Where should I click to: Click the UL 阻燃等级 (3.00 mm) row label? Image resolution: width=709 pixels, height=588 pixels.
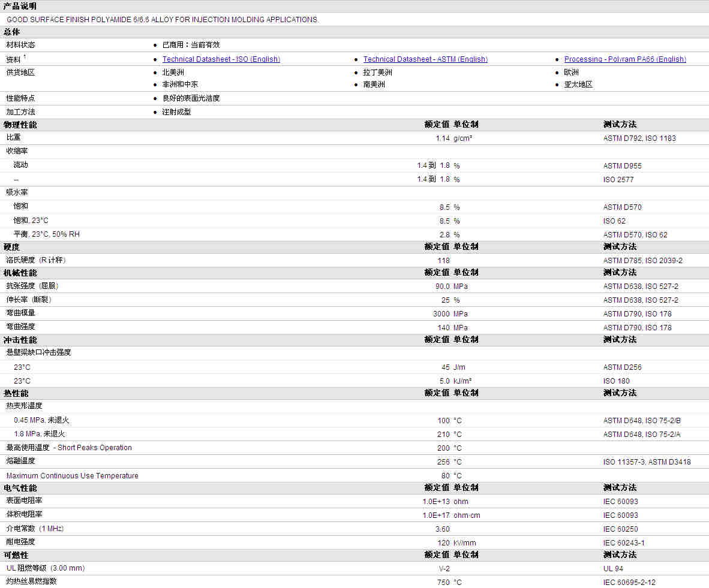[45, 568]
